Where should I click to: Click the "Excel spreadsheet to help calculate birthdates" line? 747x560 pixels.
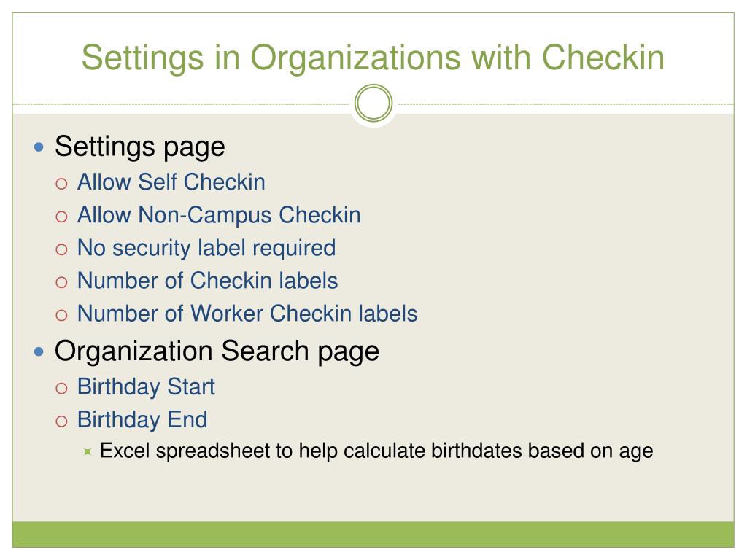click(x=376, y=451)
